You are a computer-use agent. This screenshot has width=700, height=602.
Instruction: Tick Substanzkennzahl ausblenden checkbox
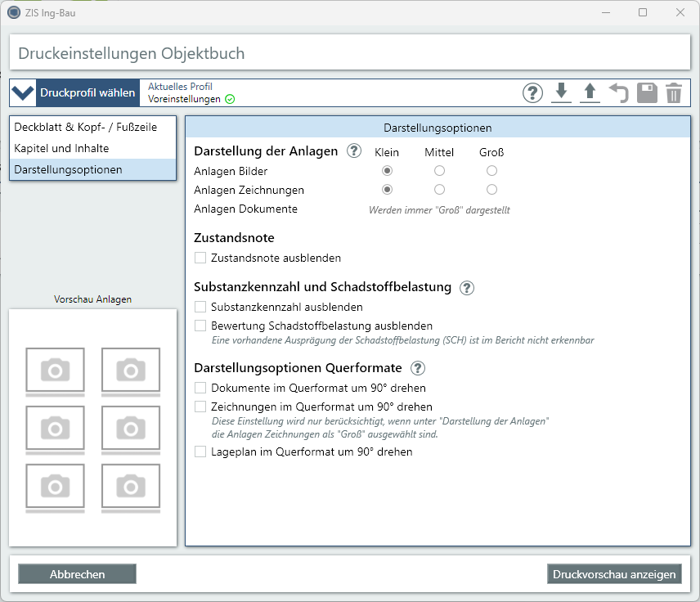click(200, 308)
